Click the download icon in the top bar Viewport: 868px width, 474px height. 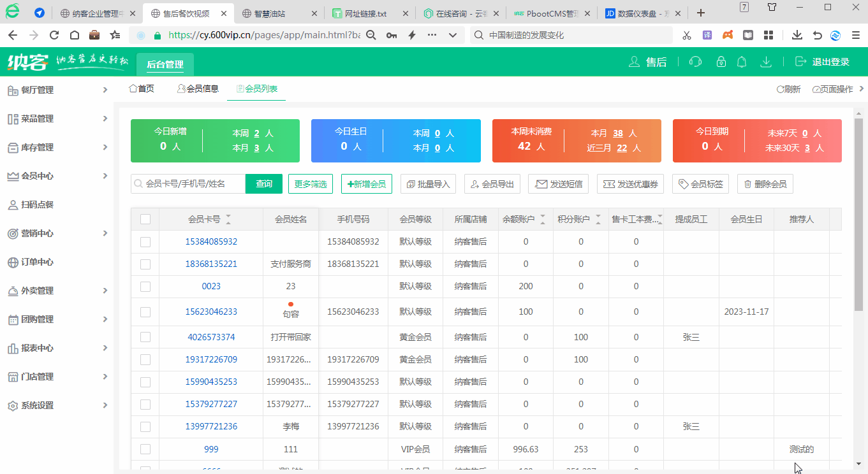765,62
